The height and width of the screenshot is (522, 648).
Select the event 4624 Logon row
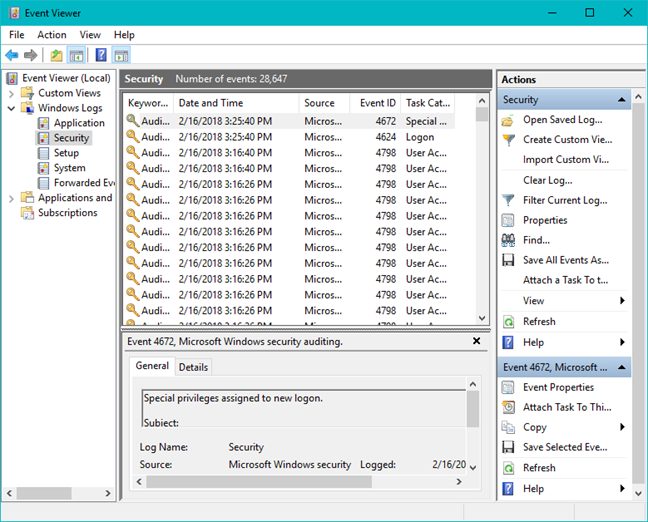coord(289,137)
